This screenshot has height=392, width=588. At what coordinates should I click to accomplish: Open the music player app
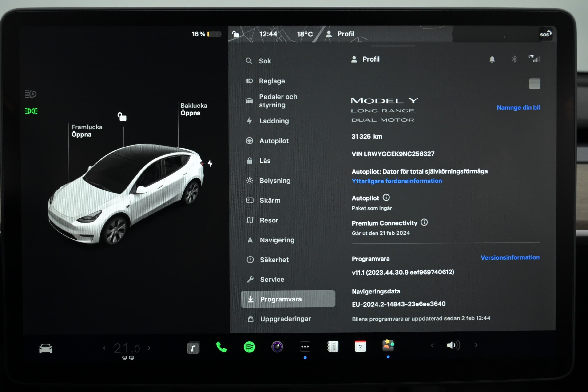(193, 348)
